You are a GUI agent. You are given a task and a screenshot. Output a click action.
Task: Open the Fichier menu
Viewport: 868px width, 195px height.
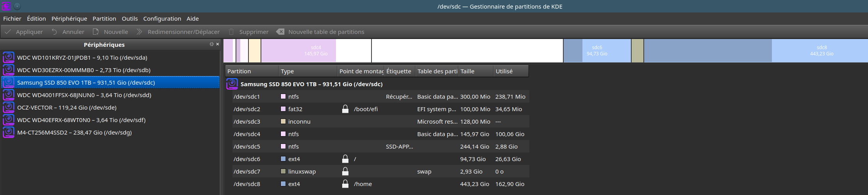point(12,18)
